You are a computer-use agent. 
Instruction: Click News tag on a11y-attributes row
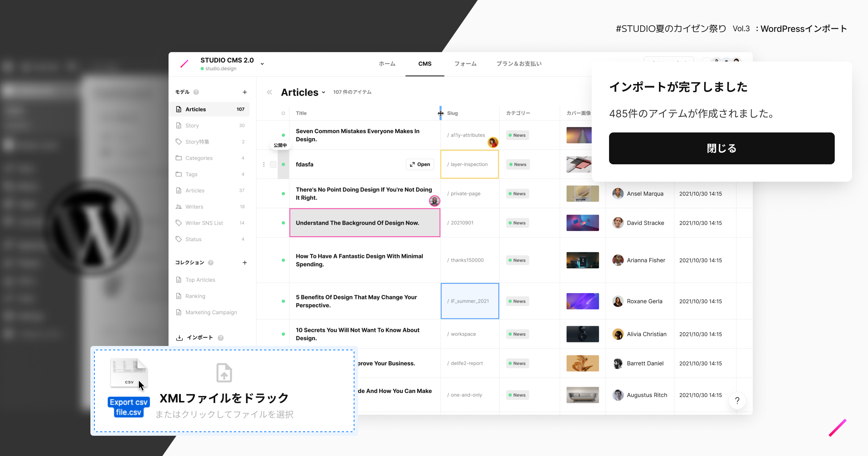click(x=518, y=135)
